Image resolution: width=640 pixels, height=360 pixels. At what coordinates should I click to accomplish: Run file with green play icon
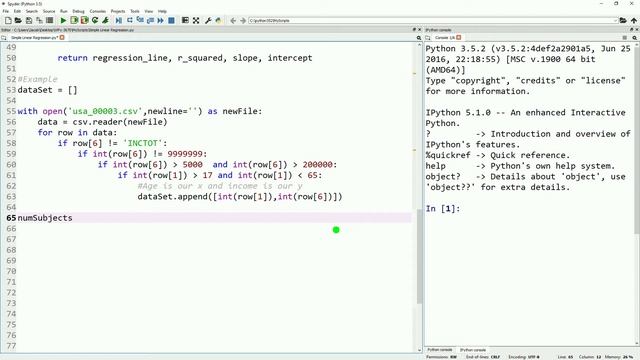tap(63, 20)
